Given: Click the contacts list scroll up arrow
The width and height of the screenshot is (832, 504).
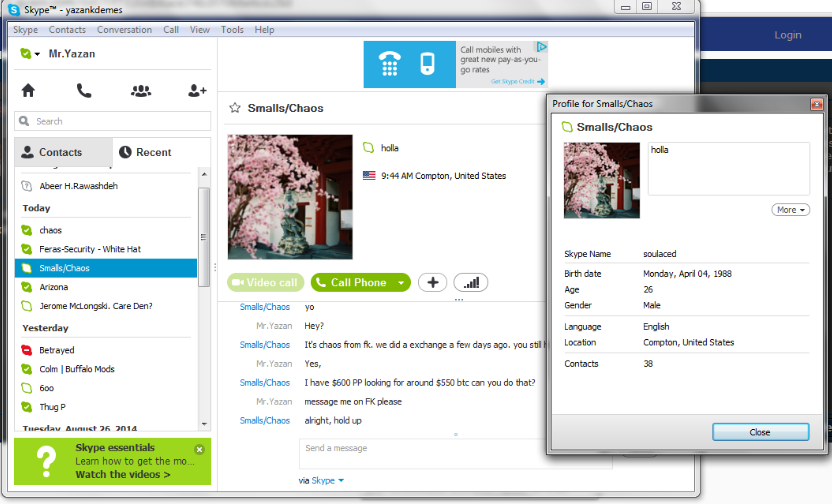Looking at the screenshot, I should tap(204, 174).
